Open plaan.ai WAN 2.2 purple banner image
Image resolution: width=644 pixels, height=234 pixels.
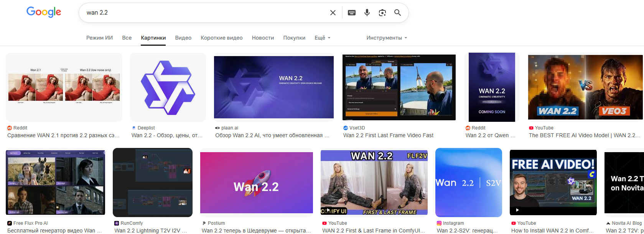274,87
